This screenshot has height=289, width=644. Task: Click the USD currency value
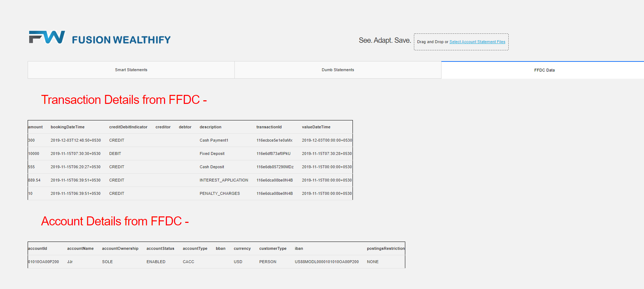coord(238,262)
